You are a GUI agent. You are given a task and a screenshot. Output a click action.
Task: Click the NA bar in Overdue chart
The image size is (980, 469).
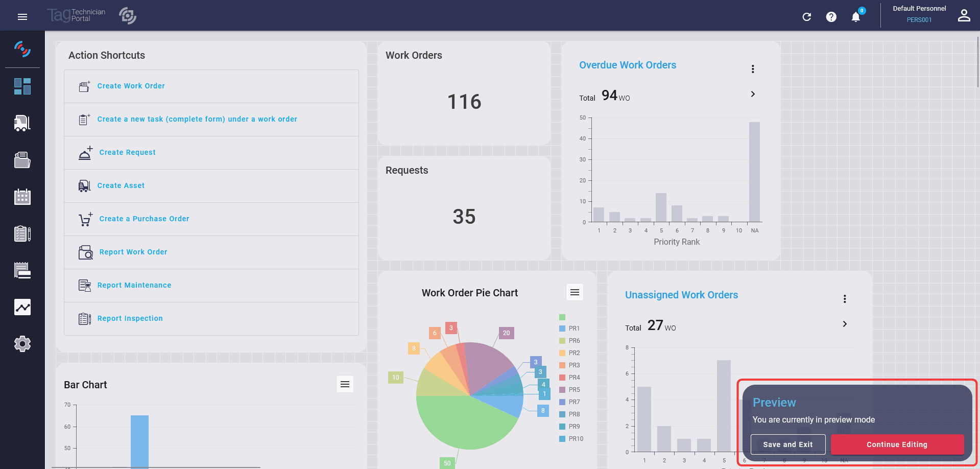[x=754, y=172]
